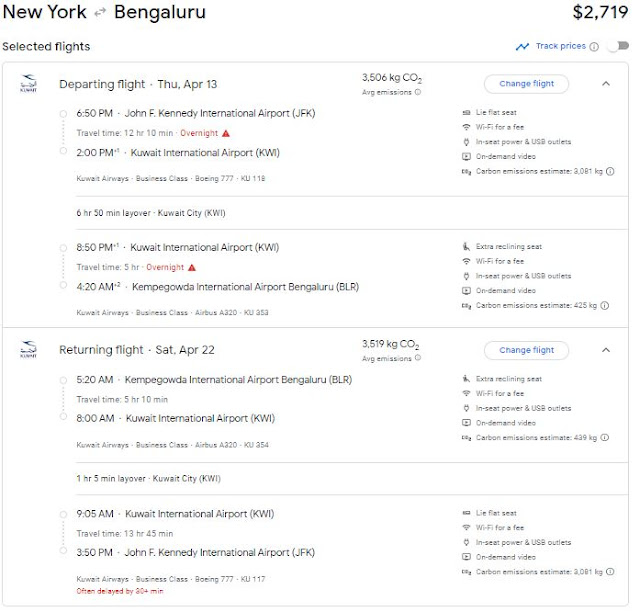This screenshot has width=640, height=612.
Task: Click the round-trip arrows icon in heading
Action: click(x=100, y=13)
